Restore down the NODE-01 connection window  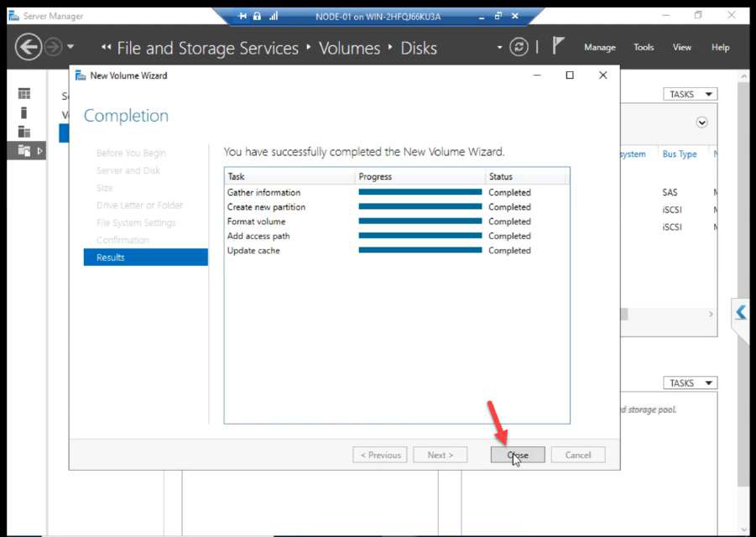pyautogui.click(x=498, y=16)
